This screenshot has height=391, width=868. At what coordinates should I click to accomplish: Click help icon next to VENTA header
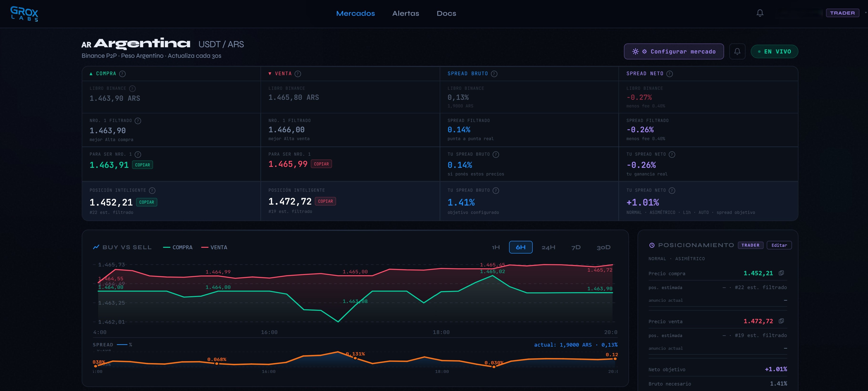click(x=297, y=74)
